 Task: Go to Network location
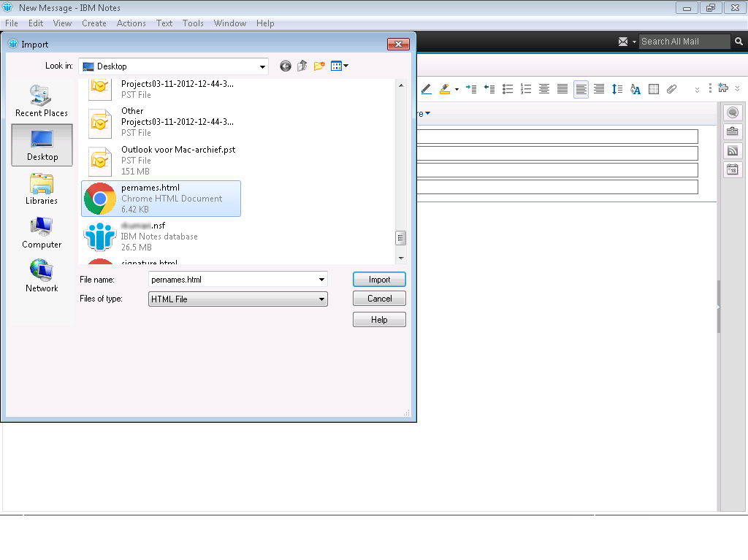coord(42,276)
